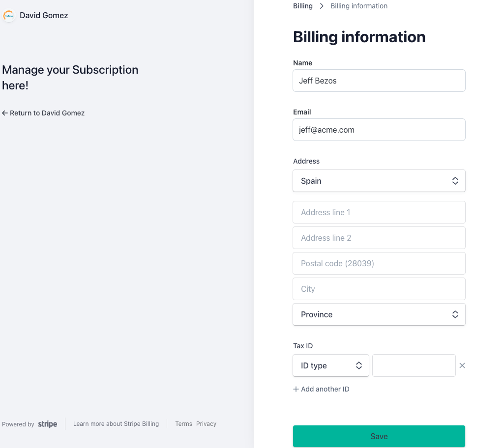Remove the Tax ID row with X

462,365
